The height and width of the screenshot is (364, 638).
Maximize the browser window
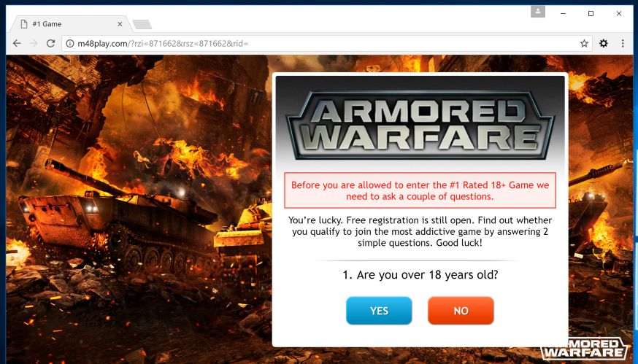click(x=591, y=13)
